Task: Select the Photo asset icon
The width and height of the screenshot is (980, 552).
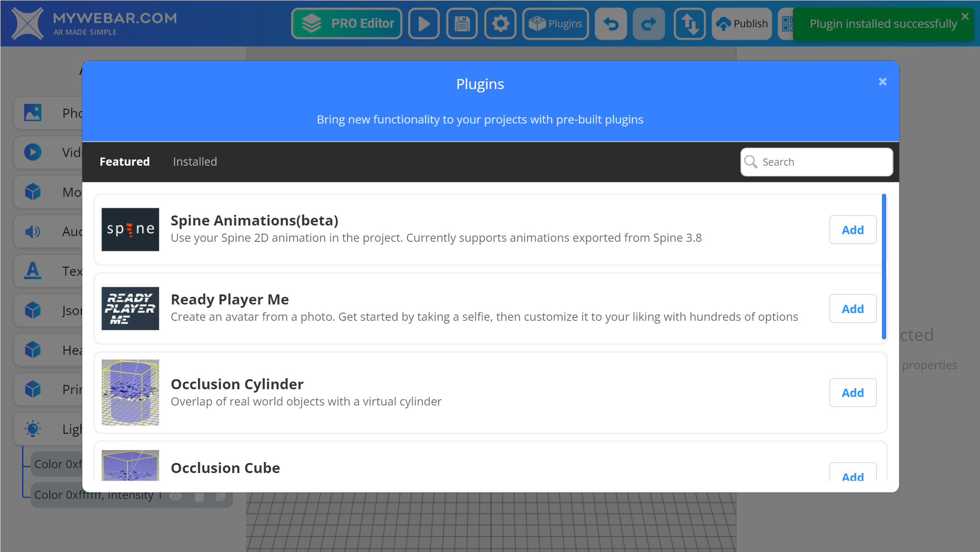Action: [x=33, y=113]
